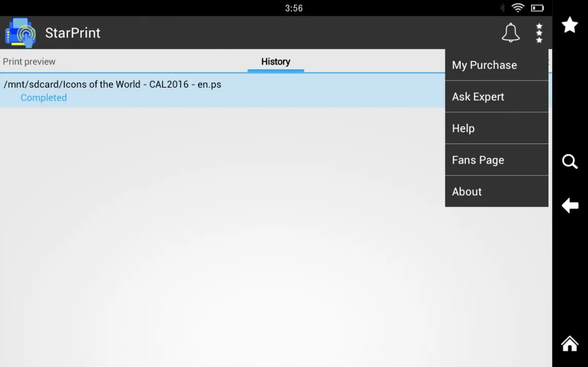This screenshot has height=367, width=588.
Task: Select the History tab
Action: [x=276, y=62]
